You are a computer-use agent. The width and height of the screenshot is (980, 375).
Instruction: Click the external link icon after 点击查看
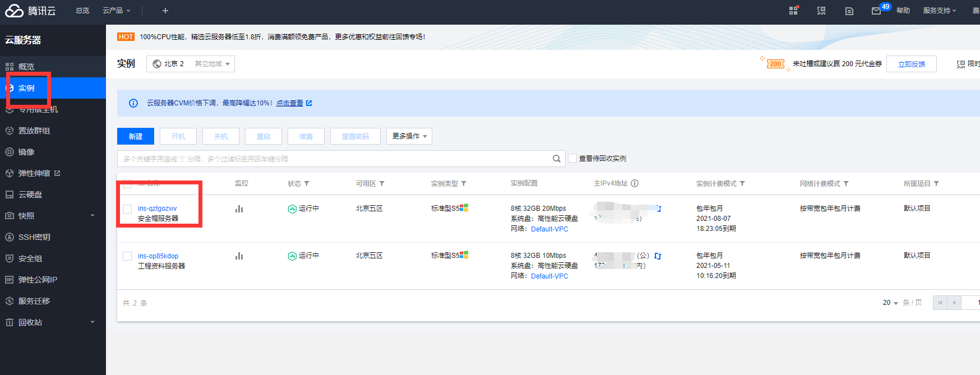pyautogui.click(x=309, y=103)
